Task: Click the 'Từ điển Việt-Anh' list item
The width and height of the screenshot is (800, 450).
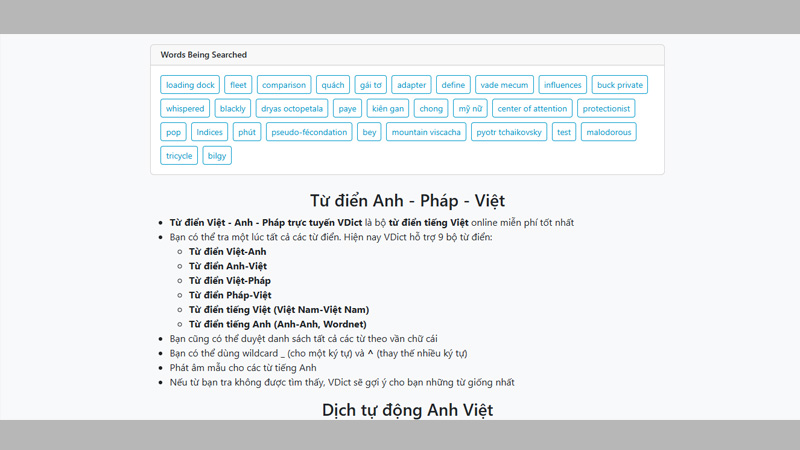Action: (228, 252)
